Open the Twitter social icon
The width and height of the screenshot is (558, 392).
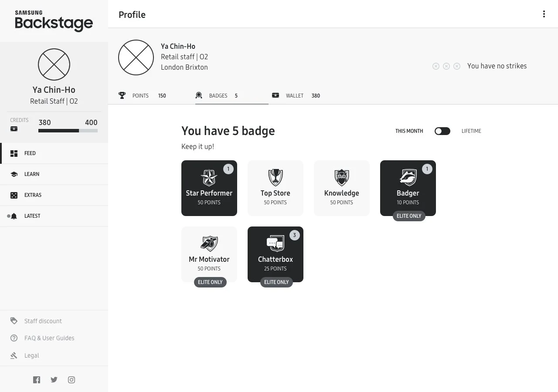click(x=54, y=380)
